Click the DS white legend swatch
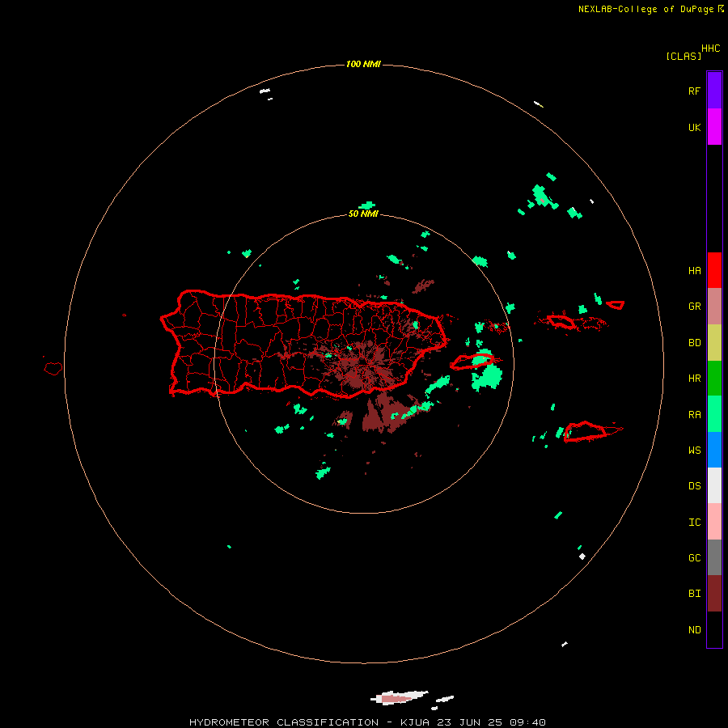Screen dimensions: 728x728 pyautogui.click(x=714, y=485)
